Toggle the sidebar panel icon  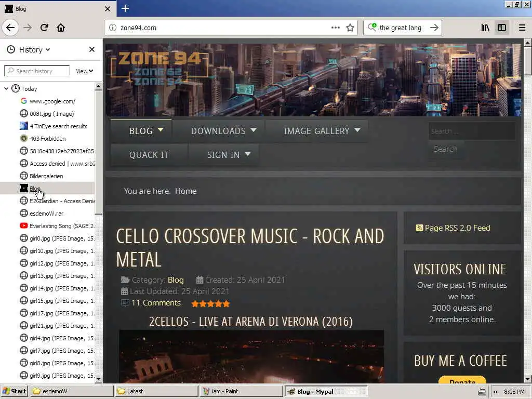tap(502, 28)
